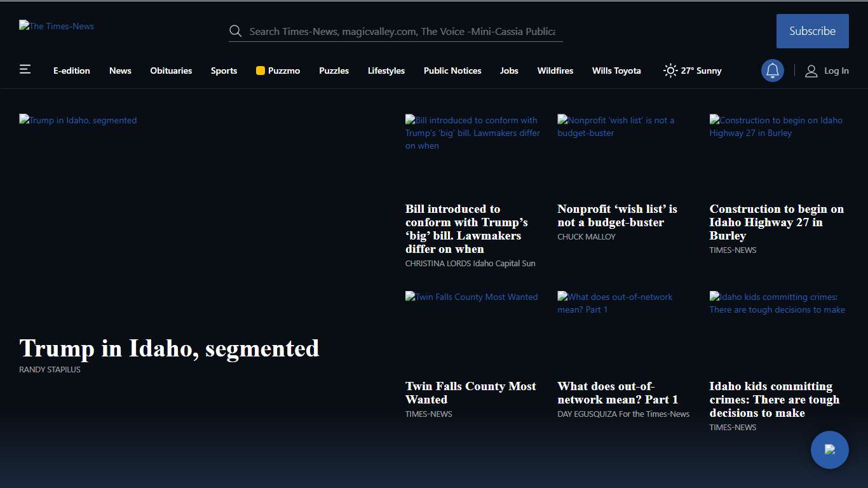Open the Public Notices section

pos(452,71)
